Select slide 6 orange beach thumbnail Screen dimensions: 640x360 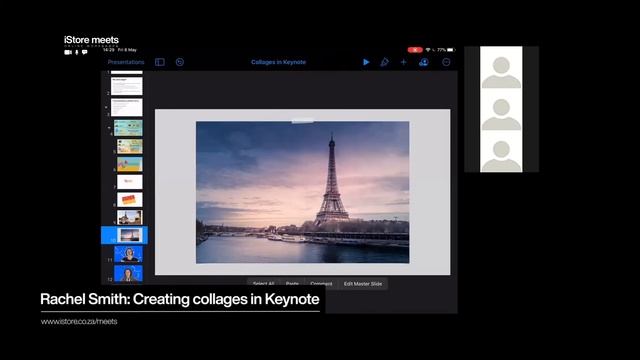[130, 164]
